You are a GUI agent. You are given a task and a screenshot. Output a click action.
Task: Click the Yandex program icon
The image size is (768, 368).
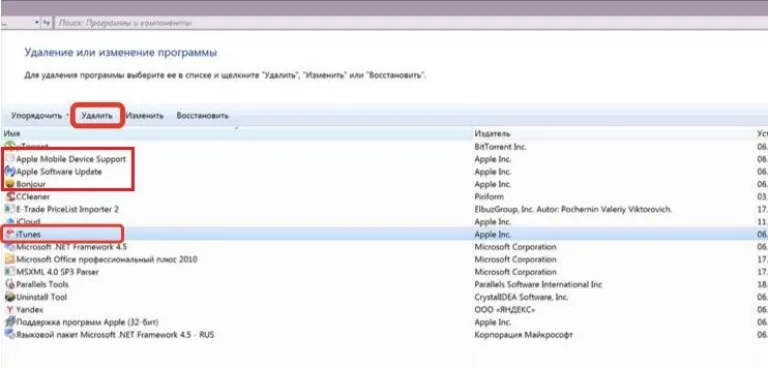pyautogui.click(x=10, y=310)
